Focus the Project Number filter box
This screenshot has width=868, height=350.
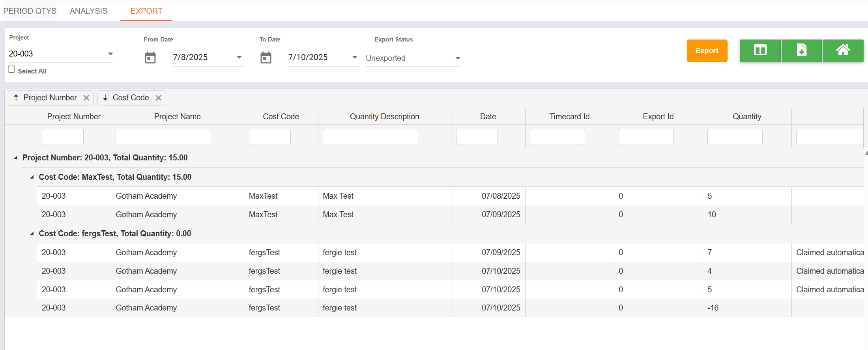point(63,137)
